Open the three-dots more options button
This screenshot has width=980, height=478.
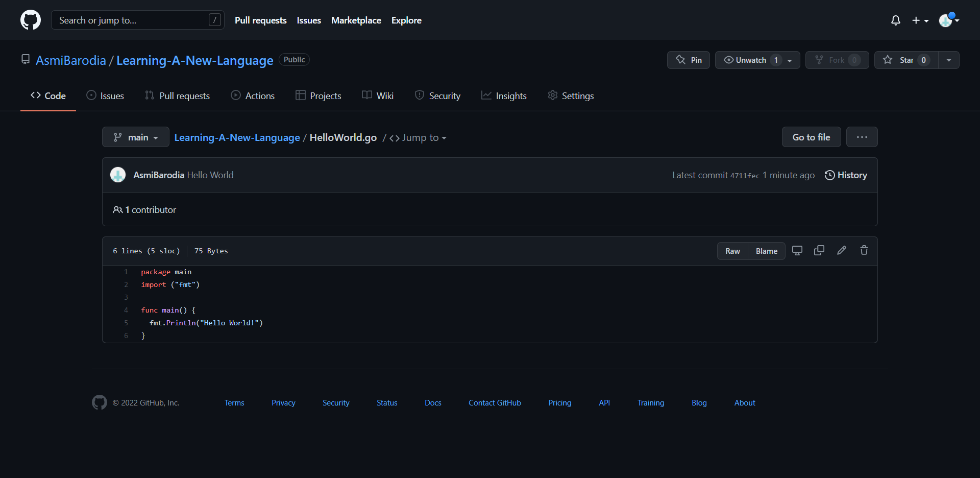coord(862,137)
